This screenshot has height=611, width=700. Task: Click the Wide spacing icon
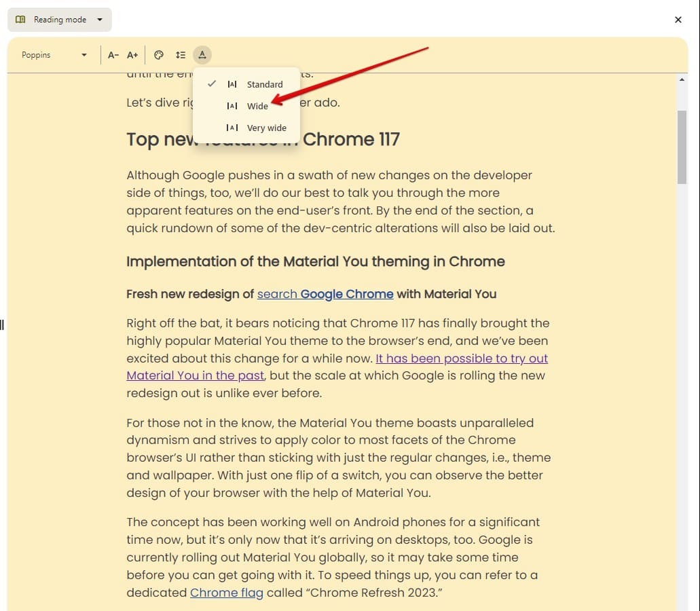[x=232, y=106]
